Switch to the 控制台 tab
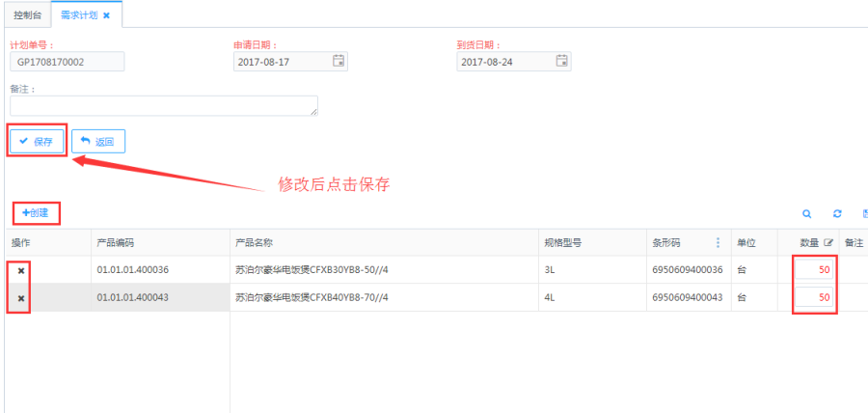The image size is (868, 413). (x=26, y=15)
